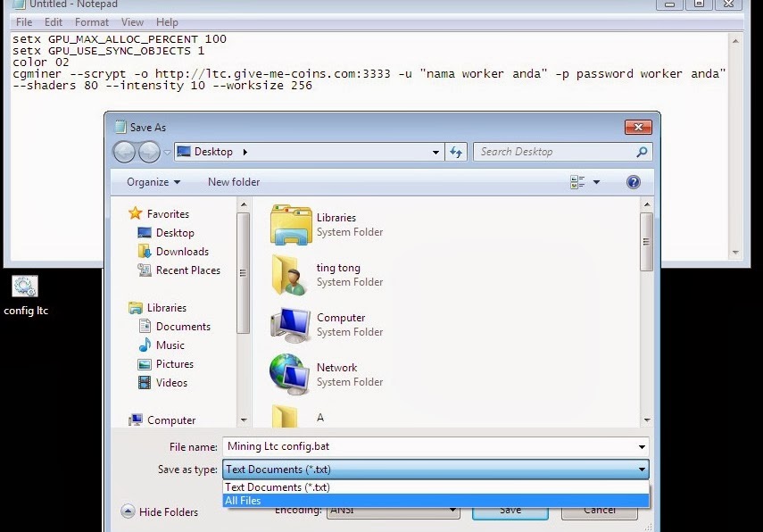This screenshot has width=763, height=532.
Task: Click the Save button
Action: point(510,512)
